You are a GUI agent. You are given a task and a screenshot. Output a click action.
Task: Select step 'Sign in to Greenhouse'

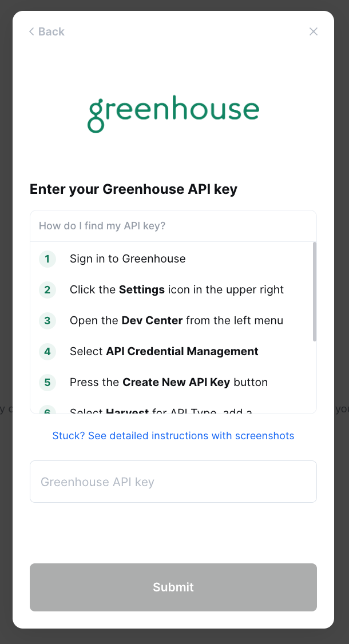point(128,259)
